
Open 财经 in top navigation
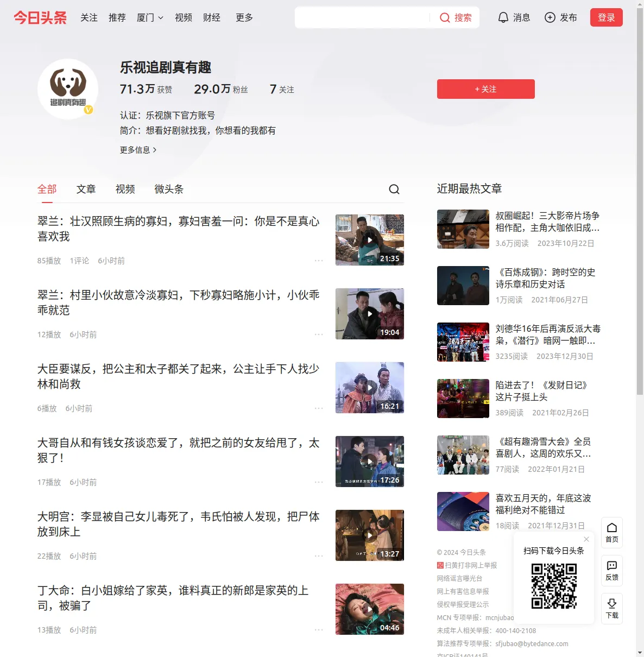click(x=212, y=17)
